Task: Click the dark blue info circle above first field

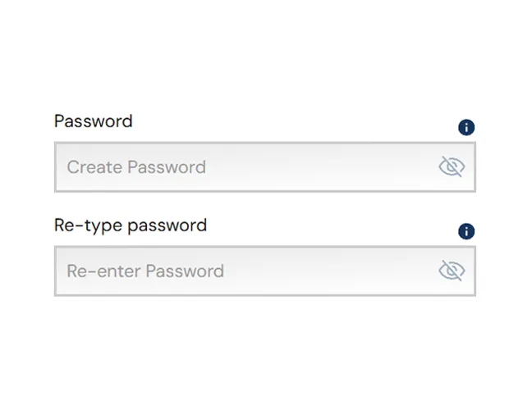Action: (x=466, y=127)
